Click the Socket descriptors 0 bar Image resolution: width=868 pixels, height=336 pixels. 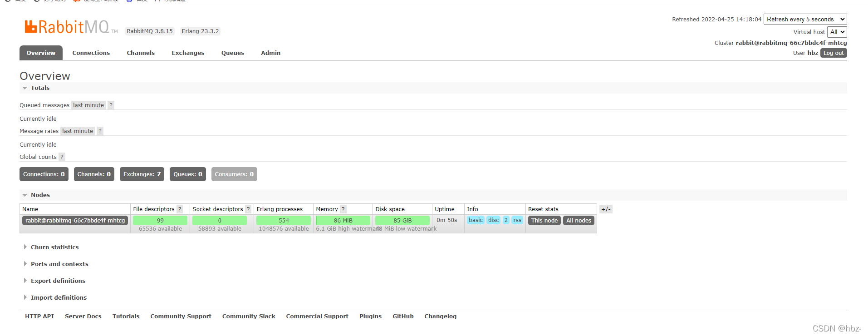(x=220, y=221)
